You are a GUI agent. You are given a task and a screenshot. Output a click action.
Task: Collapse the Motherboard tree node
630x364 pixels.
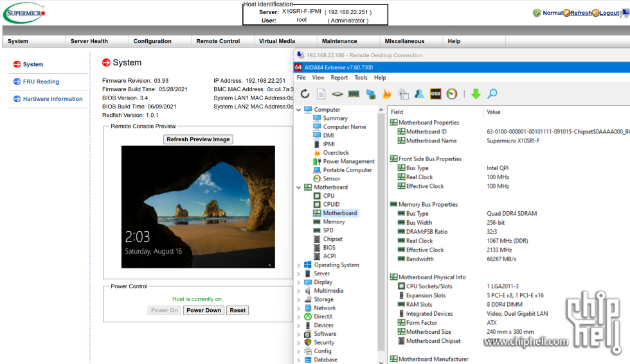click(x=298, y=187)
